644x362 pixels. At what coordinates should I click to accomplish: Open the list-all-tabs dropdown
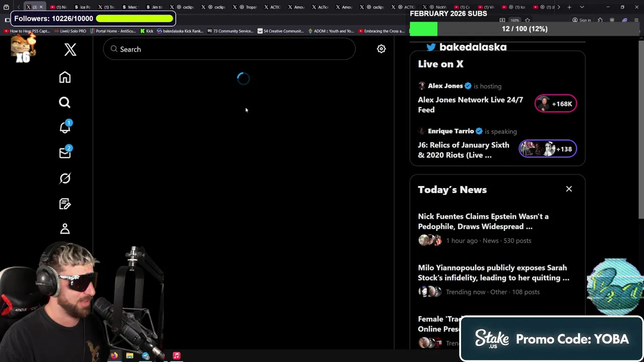[x=582, y=7]
